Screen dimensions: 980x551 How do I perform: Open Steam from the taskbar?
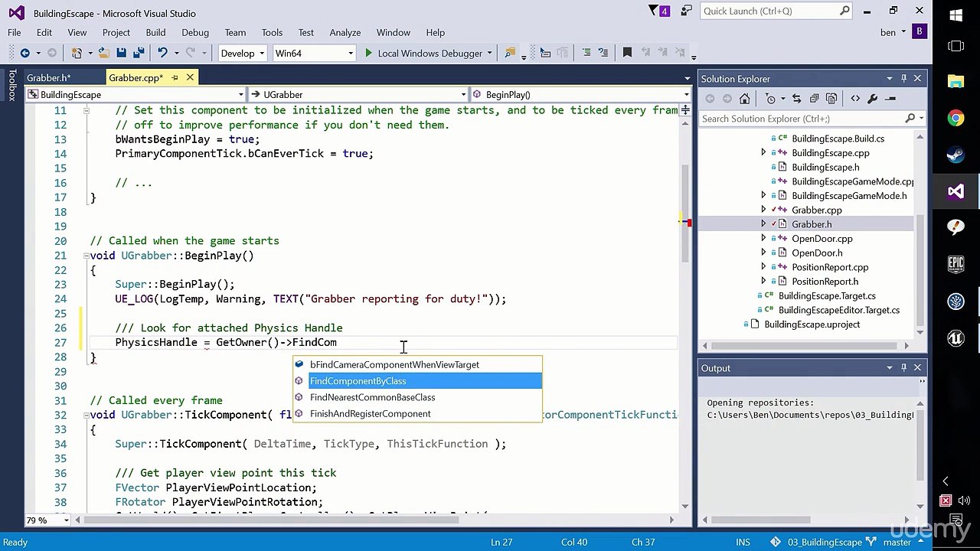pos(956,155)
